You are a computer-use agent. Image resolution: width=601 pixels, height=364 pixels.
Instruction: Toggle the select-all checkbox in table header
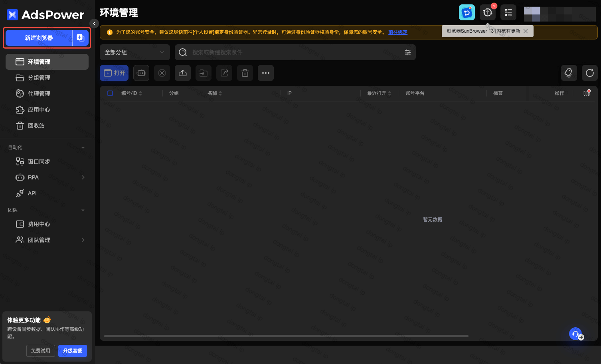click(x=111, y=93)
